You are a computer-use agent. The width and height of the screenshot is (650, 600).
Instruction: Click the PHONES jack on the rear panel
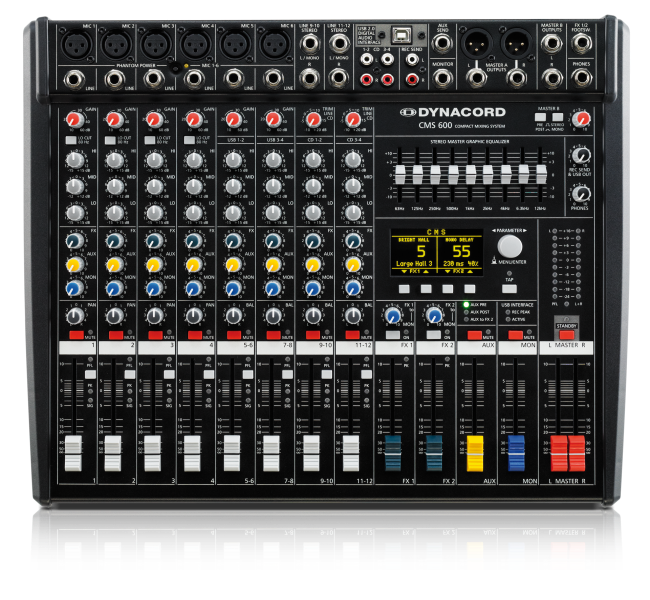[581, 77]
